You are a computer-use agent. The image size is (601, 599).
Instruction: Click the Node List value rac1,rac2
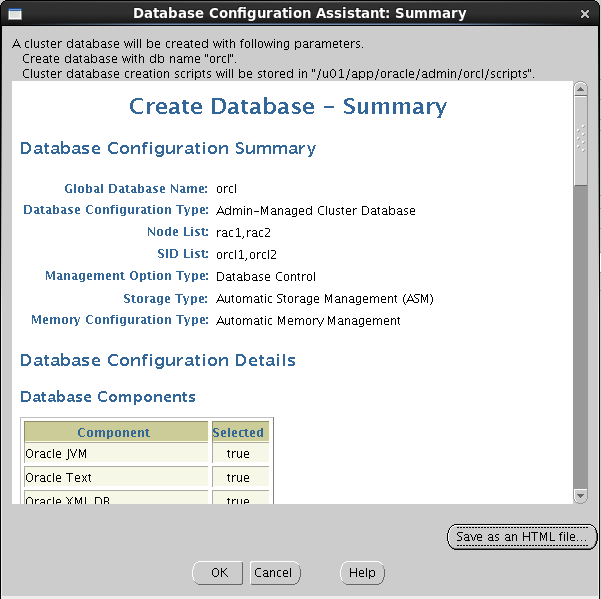point(243,233)
